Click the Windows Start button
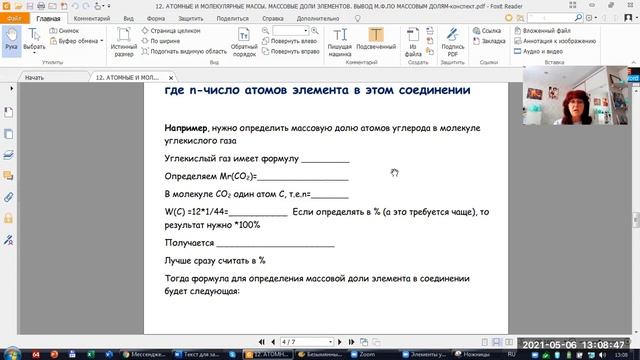This screenshot has height=360, width=640. [x=11, y=354]
